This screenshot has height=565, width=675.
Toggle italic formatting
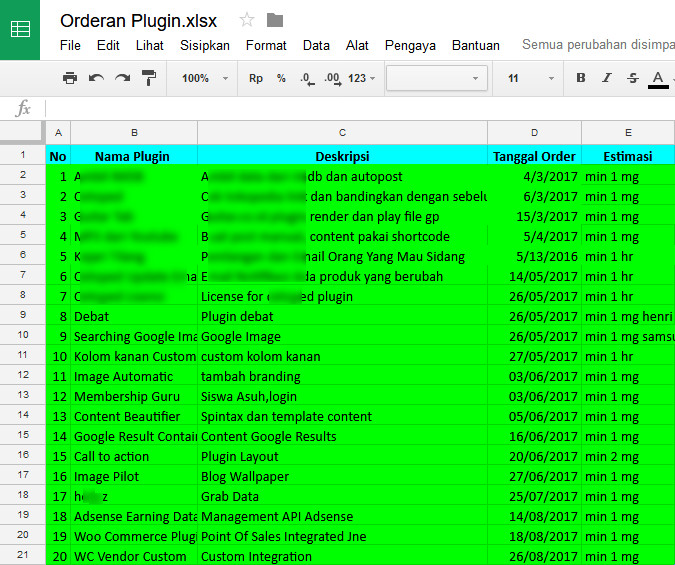(607, 78)
